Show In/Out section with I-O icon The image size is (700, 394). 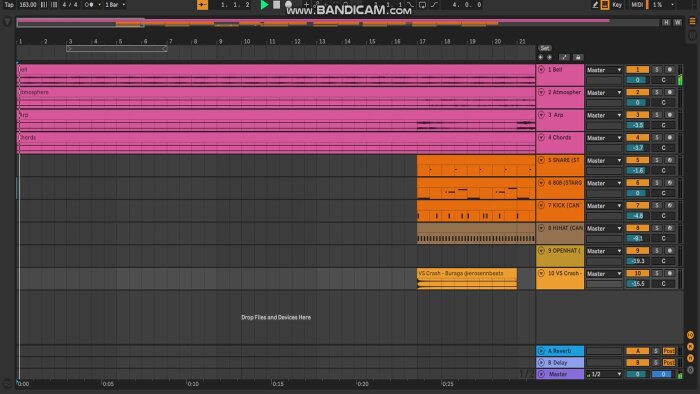690,335
